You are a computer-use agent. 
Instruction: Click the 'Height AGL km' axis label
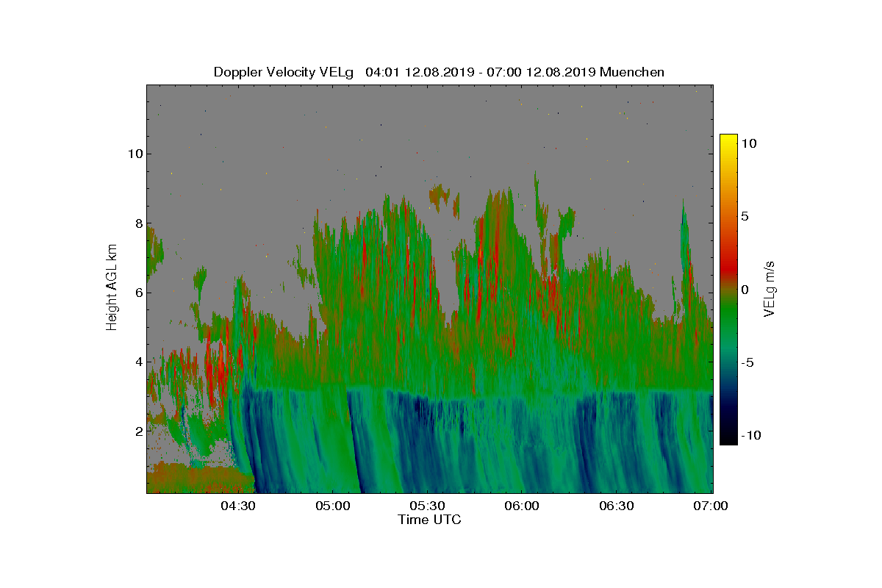coord(112,287)
